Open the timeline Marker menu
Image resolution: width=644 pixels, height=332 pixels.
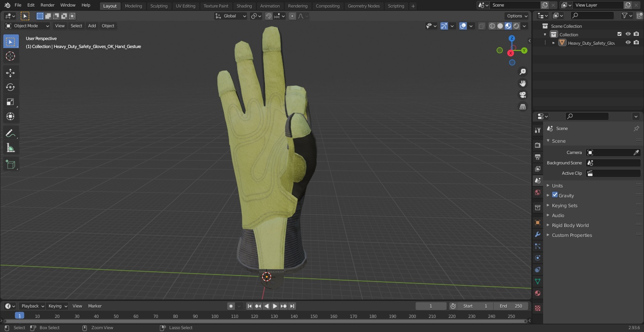click(x=95, y=306)
